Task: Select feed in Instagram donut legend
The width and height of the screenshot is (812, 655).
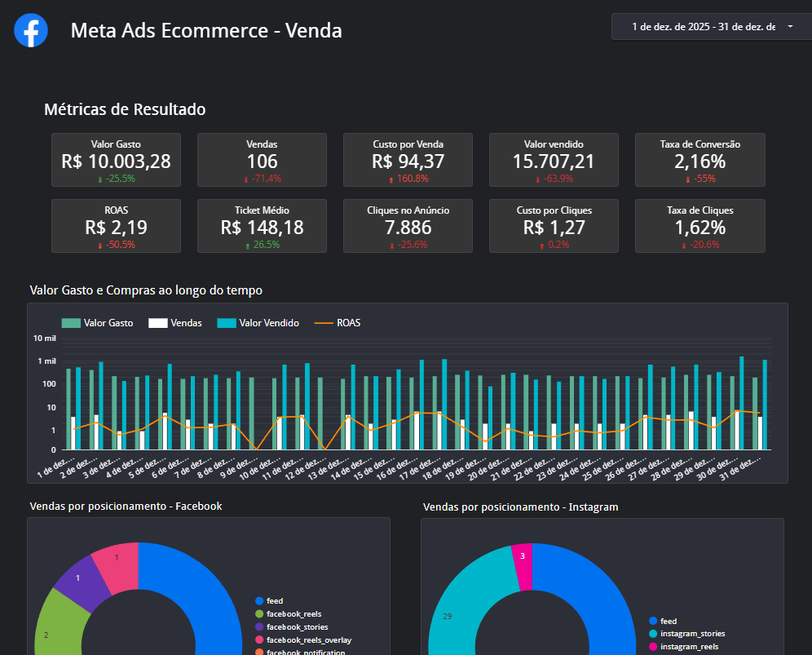Action: tap(663, 621)
